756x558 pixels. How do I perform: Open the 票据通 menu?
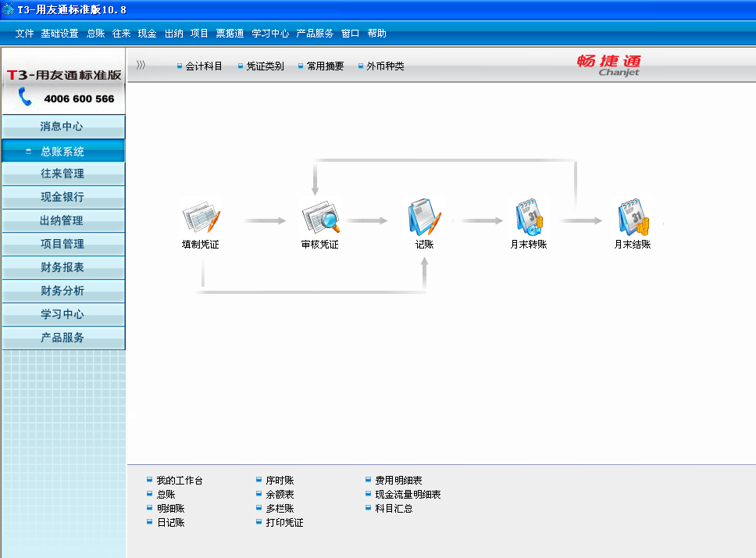[x=230, y=34]
